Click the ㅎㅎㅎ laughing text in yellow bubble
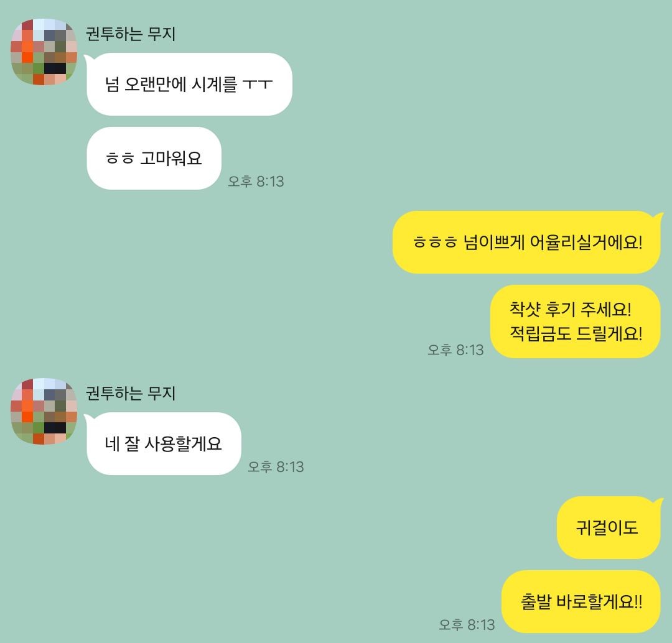Screen dimensions: 672x643 tap(434, 243)
